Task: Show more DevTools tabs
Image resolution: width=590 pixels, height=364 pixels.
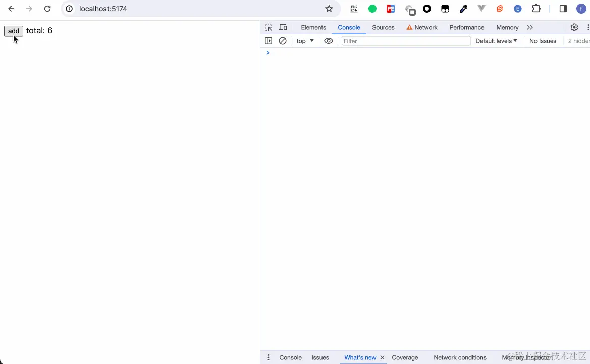Action: [x=530, y=27]
